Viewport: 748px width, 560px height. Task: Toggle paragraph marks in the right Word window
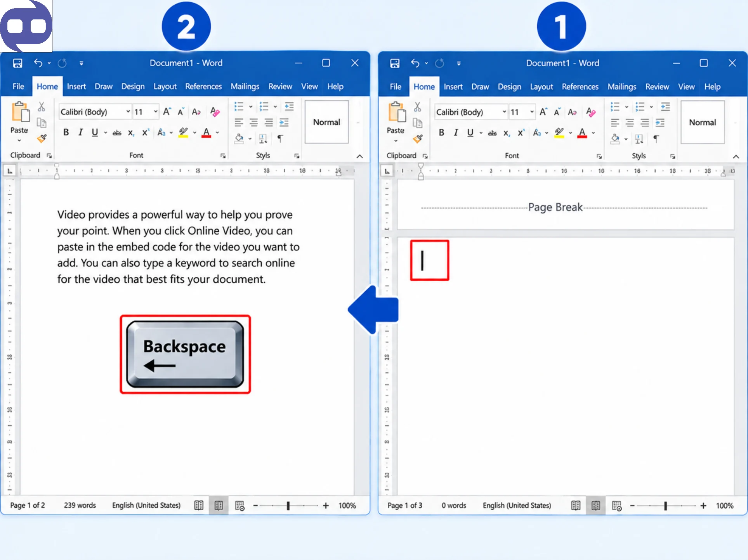pyautogui.click(x=656, y=139)
